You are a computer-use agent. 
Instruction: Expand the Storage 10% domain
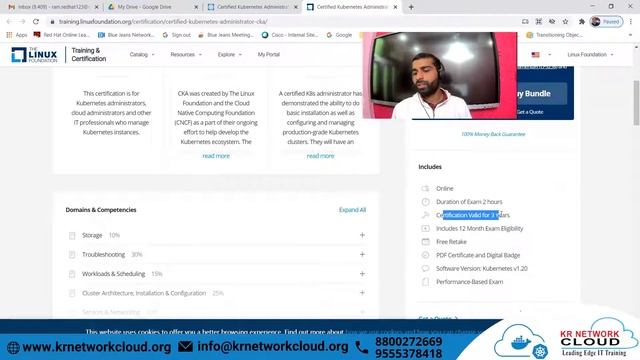362,235
